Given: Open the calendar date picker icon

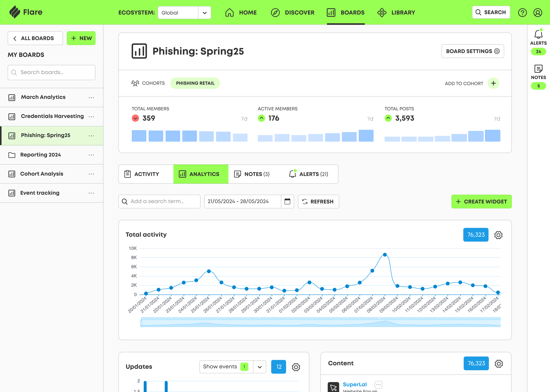Looking at the screenshot, I should tap(287, 202).
